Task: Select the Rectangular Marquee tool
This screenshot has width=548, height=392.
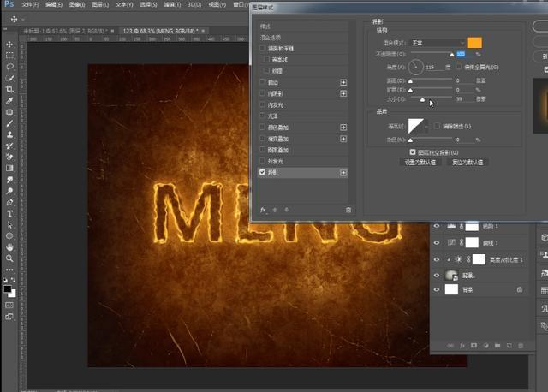Action: point(9,56)
